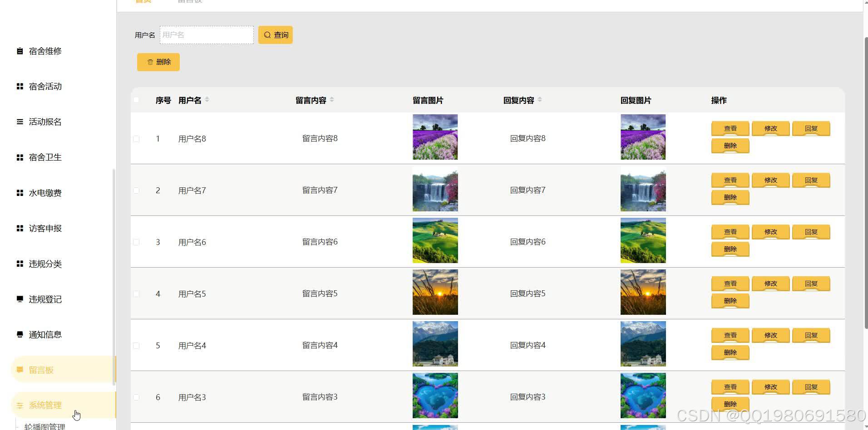The image size is (868, 430).
Task: Click the 留言内容8 cell
Action: (320, 138)
